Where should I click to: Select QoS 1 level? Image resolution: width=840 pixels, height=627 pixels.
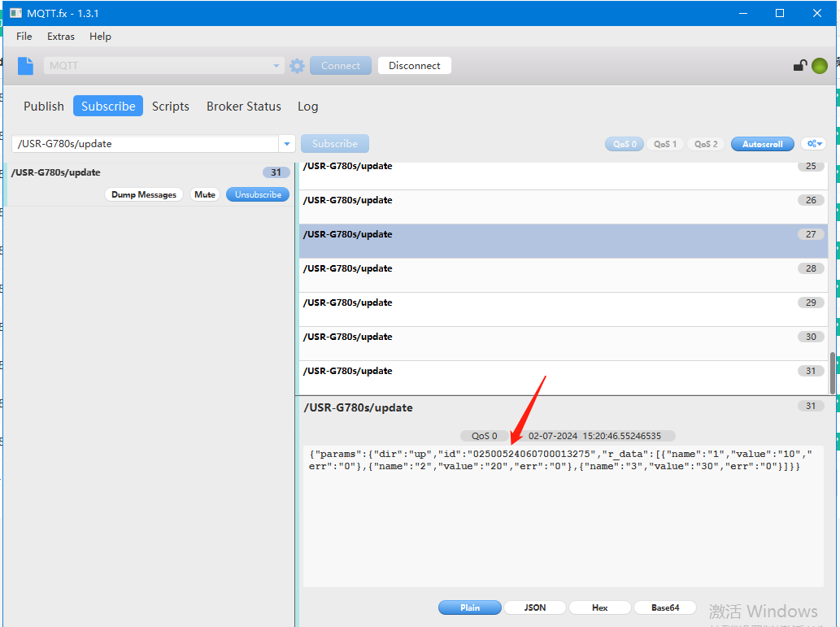click(x=664, y=144)
